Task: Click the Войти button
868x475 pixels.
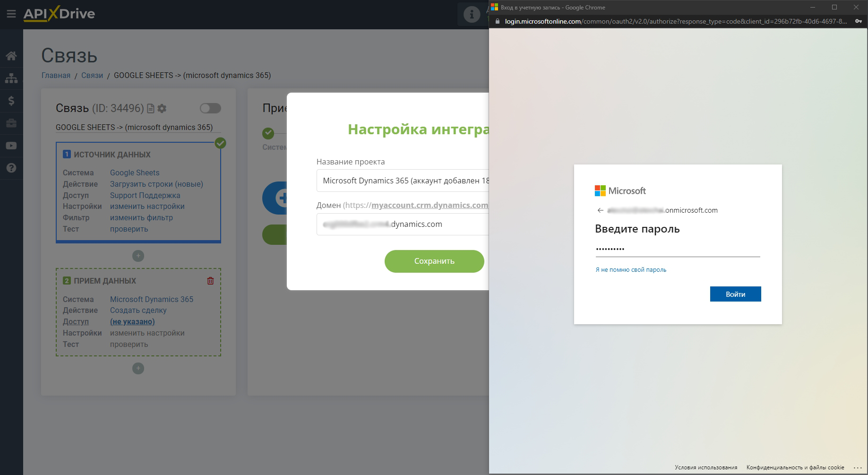Action: (x=735, y=294)
